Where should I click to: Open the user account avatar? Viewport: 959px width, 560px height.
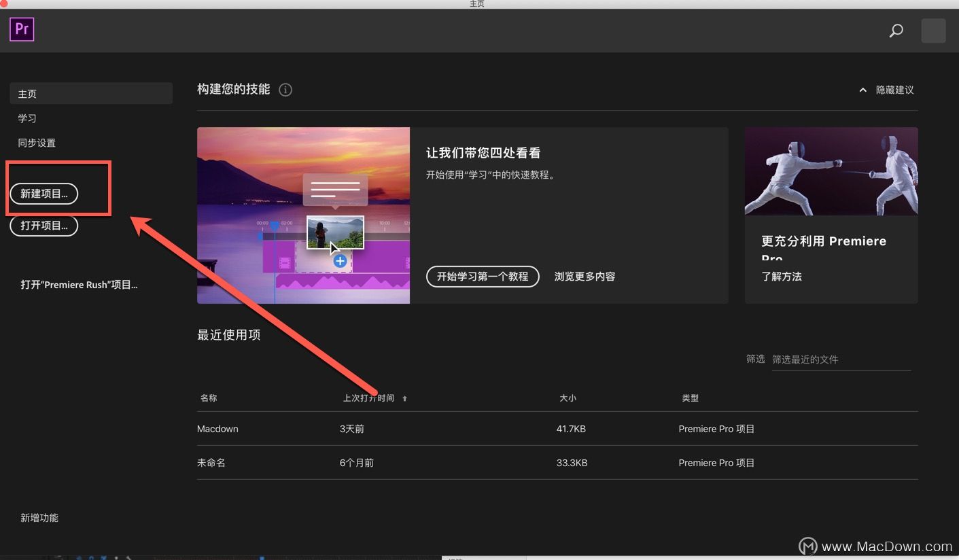(933, 31)
